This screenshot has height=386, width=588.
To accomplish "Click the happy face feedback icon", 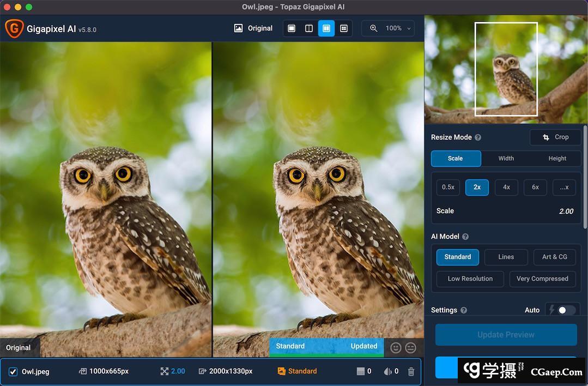I will (396, 347).
